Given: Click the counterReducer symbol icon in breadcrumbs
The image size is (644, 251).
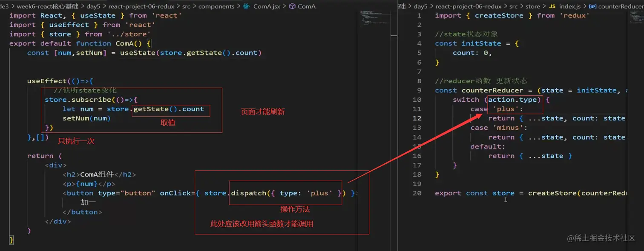Looking at the screenshot, I should point(593,6).
